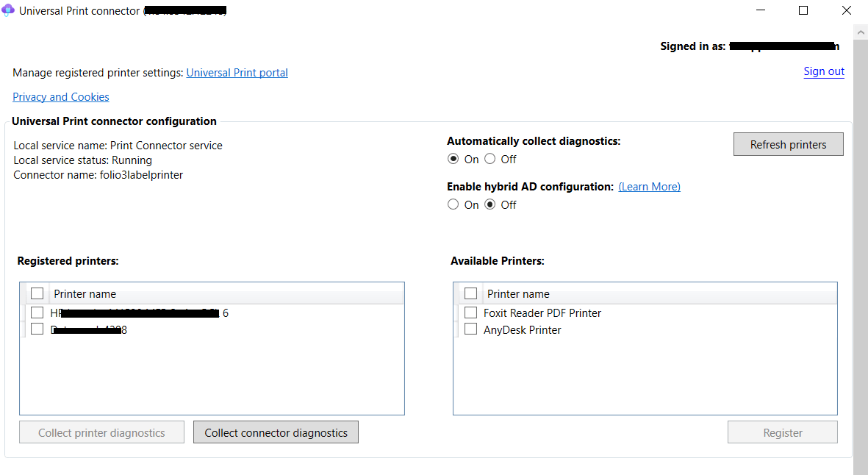Select all registered printers header checkbox
The width and height of the screenshot is (868, 475).
37,294
